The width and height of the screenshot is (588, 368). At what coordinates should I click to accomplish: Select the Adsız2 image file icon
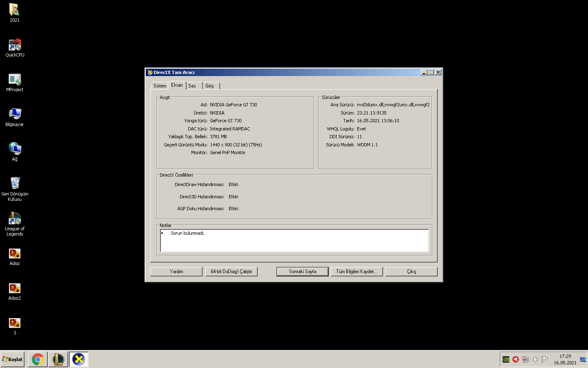[x=15, y=292]
